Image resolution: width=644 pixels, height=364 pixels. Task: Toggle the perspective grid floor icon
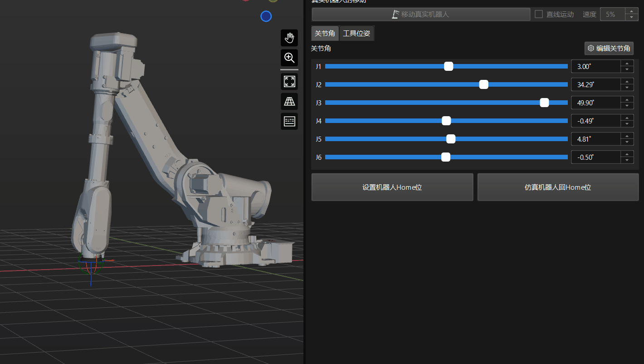289,102
